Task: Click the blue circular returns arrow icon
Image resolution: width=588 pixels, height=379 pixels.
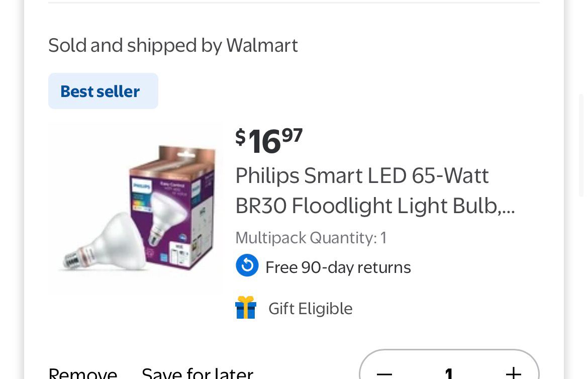Action: click(x=247, y=266)
